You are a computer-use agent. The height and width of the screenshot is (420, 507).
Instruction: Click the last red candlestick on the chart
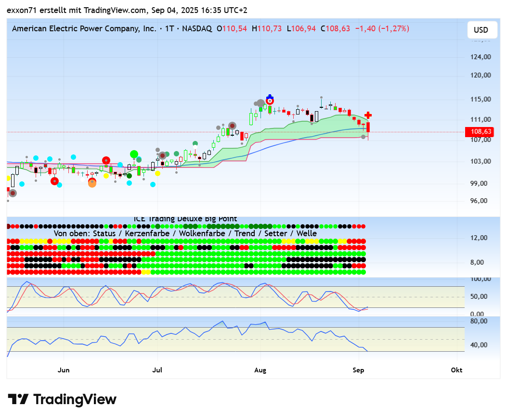[368, 127]
